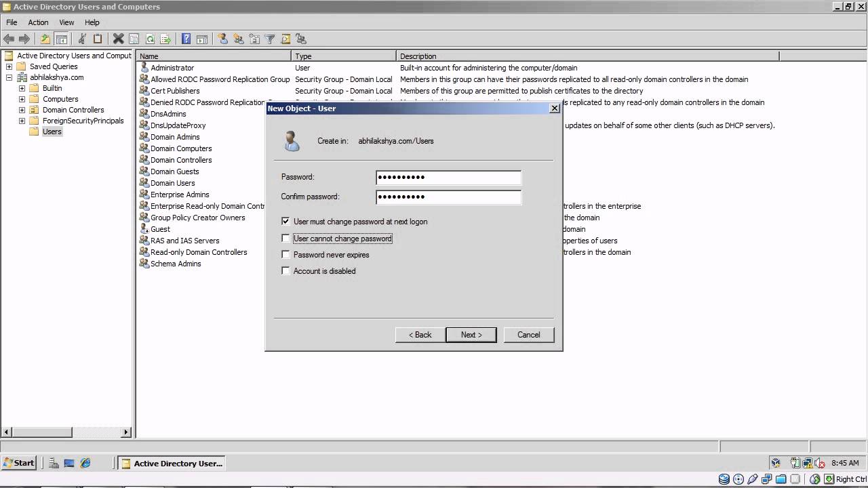Toggle the Show/Hide Console Tree icon
This screenshot has width=868, height=488.
61,39
